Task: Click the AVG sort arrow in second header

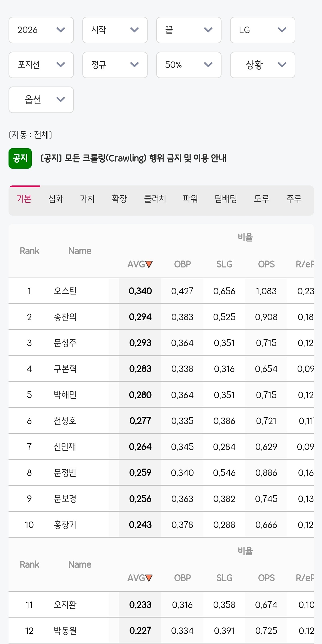Action: (x=149, y=578)
